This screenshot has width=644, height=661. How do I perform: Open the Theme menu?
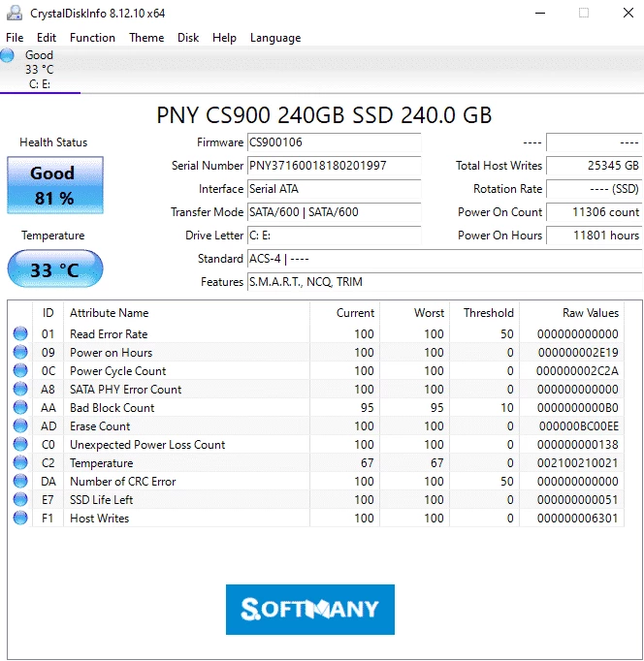(146, 38)
